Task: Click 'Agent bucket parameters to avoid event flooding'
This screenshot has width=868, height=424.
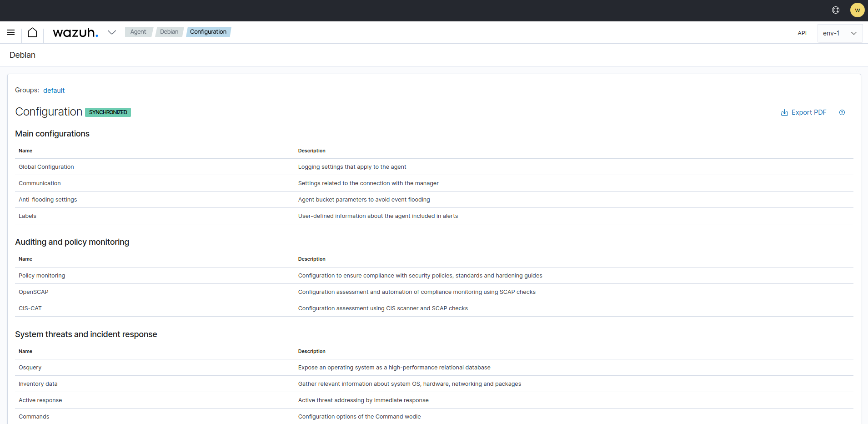Action: [364, 200]
